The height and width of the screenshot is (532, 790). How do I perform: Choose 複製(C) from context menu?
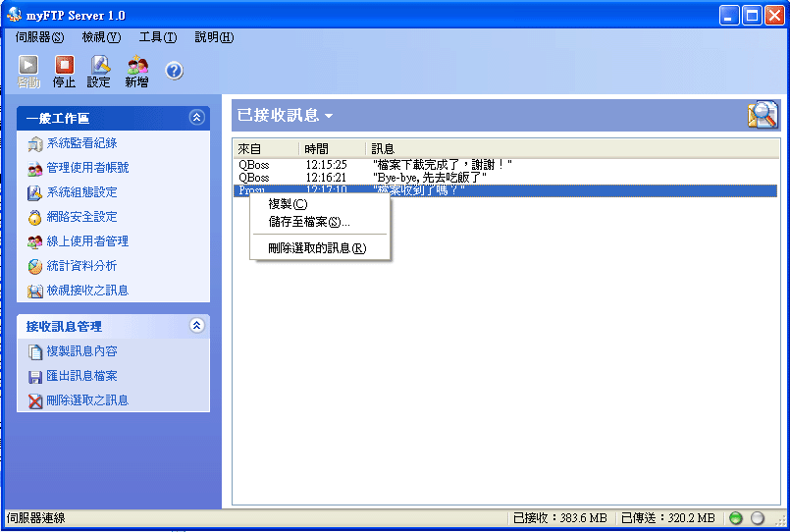click(320, 204)
